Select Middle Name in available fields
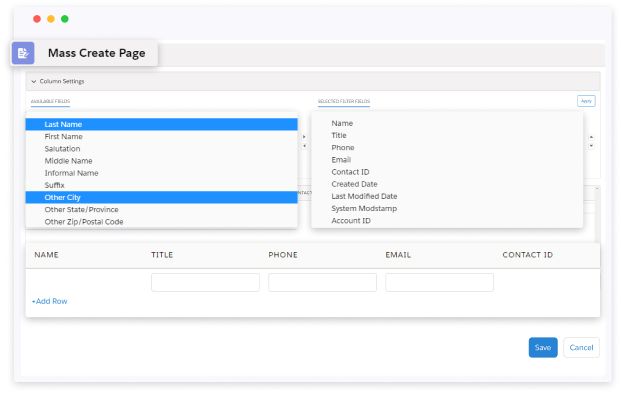 click(x=162, y=161)
